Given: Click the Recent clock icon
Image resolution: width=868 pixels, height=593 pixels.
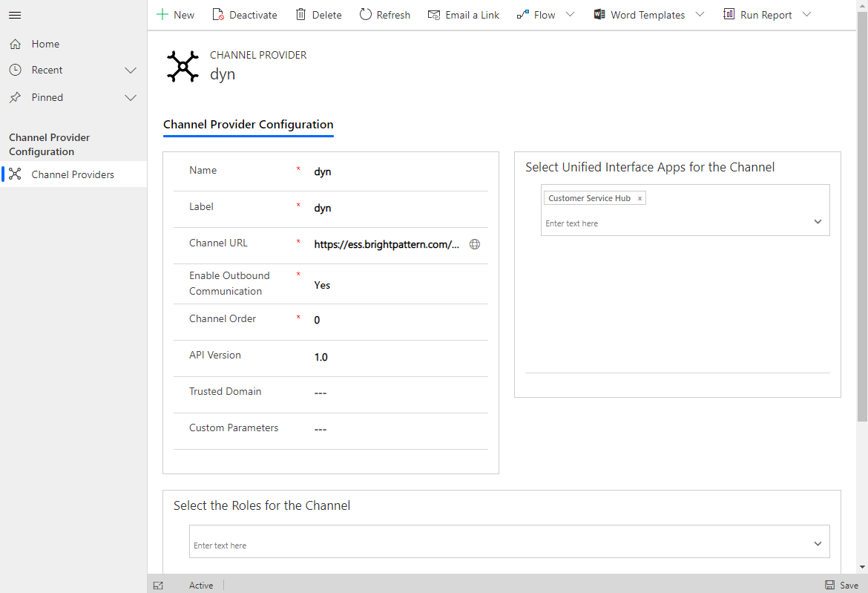Looking at the screenshot, I should (x=16, y=70).
